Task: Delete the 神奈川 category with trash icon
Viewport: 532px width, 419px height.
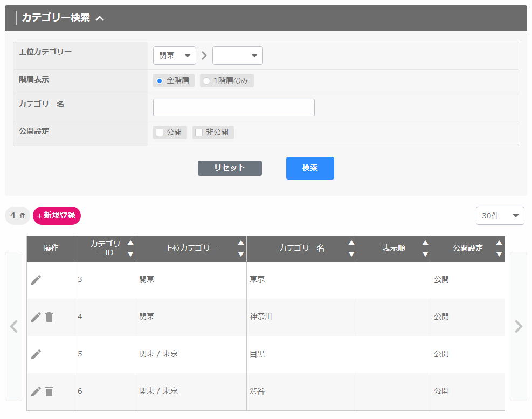Action: (x=49, y=317)
